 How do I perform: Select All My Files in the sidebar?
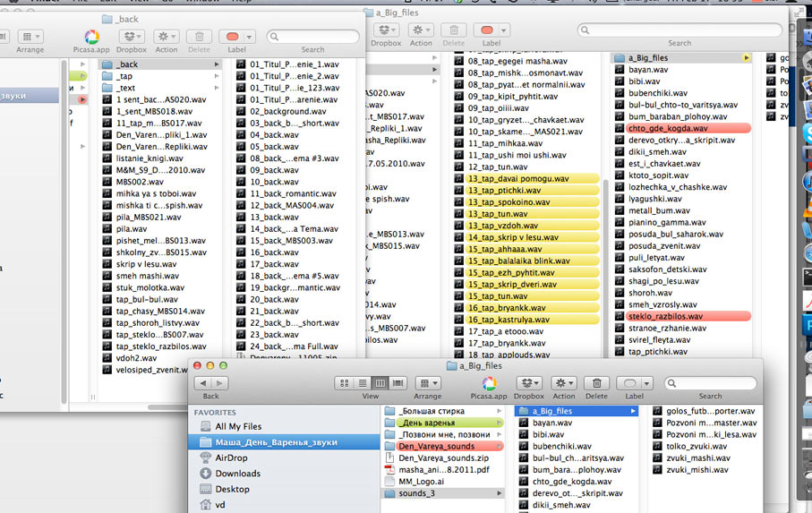pos(238,427)
